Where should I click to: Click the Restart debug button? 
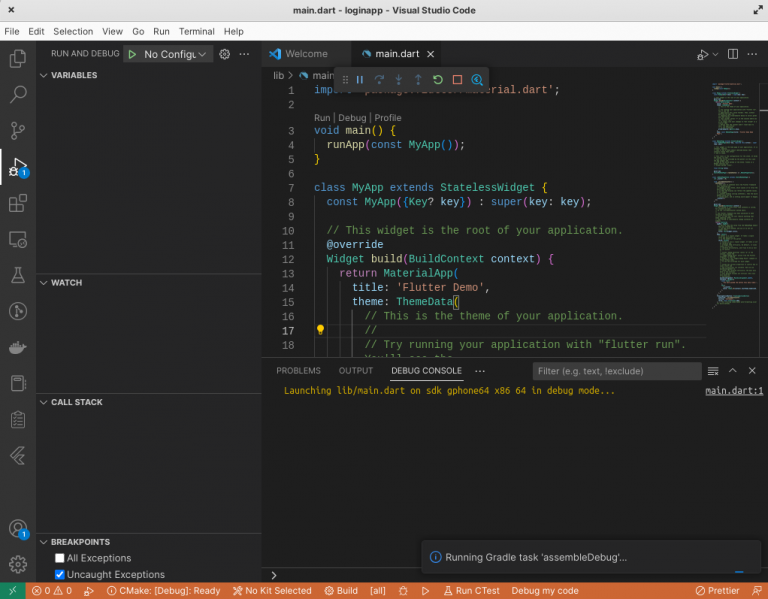click(437, 80)
